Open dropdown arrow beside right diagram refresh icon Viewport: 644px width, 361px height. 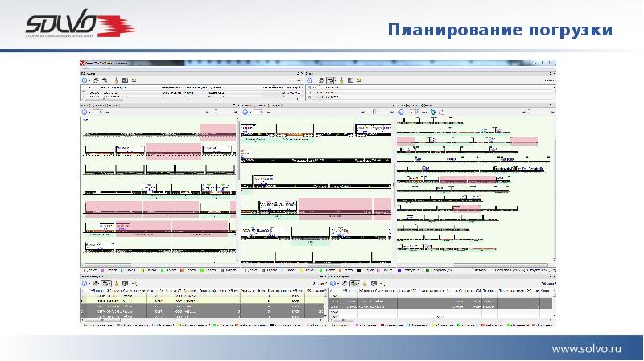(405, 113)
